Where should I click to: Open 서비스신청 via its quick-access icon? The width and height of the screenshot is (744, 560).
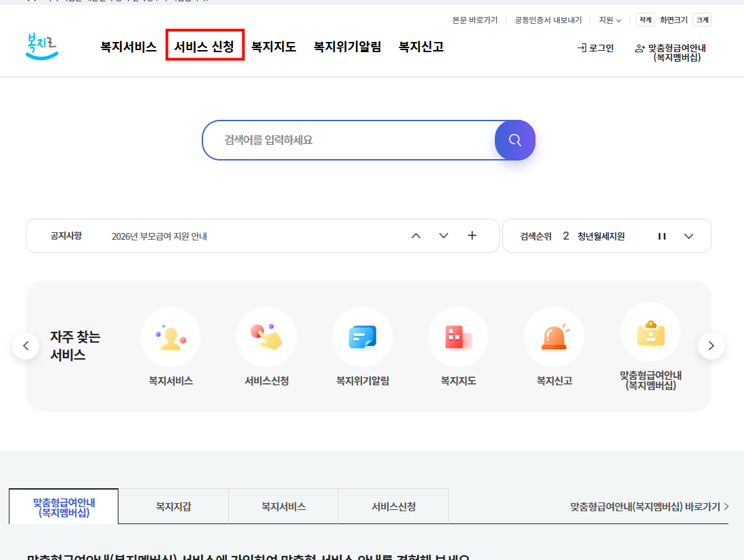click(266, 336)
